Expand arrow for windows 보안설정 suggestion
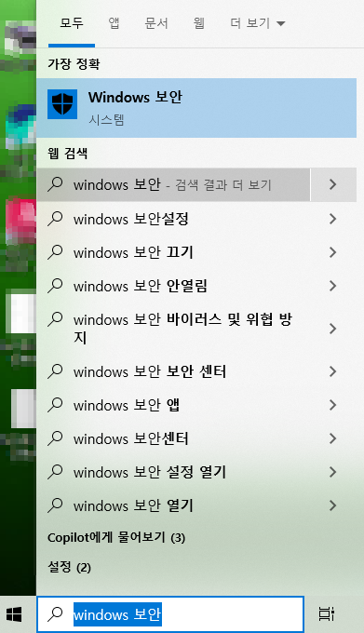Viewport: 364px width, 633px height. click(x=332, y=219)
